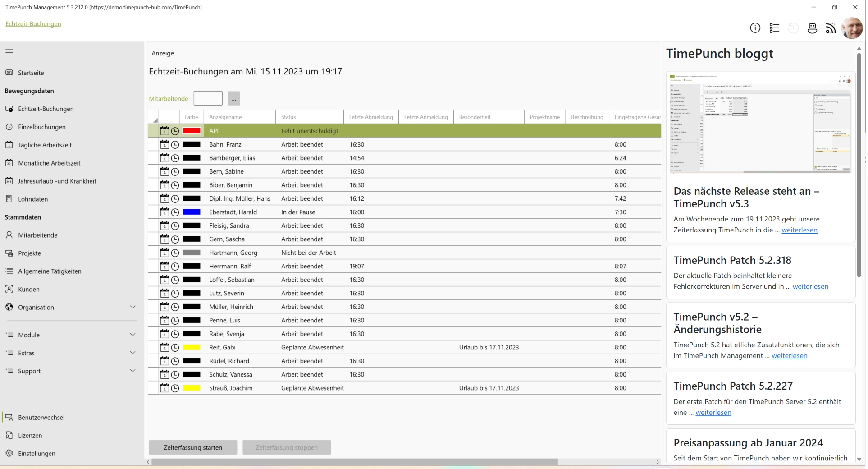Click the blue swatch for Eberstadt, Harald
868x469 pixels.
(x=192, y=212)
